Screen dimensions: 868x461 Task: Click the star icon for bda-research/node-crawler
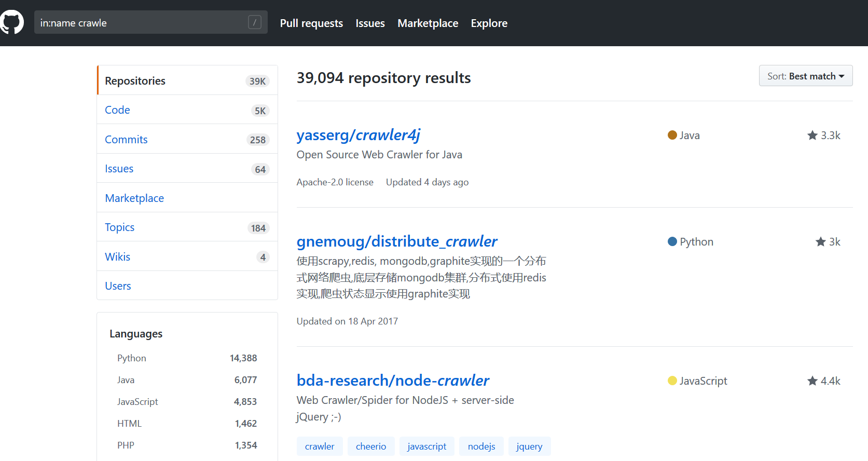point(812,381)
